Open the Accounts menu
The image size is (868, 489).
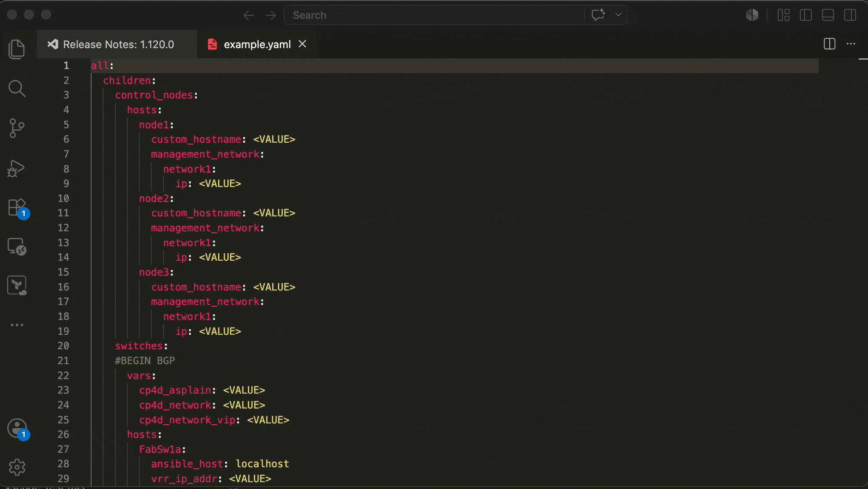pyautogui.click(x=18, y=429)
